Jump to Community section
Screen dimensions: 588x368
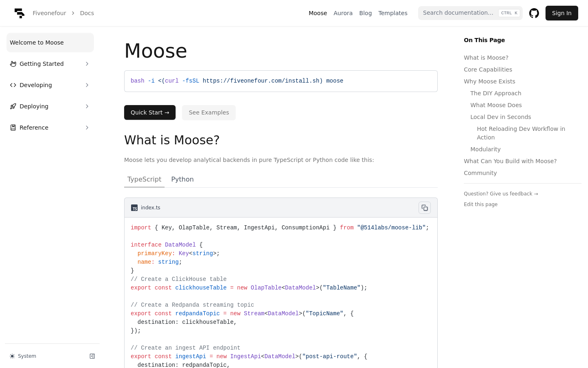[x=480, y=173]
